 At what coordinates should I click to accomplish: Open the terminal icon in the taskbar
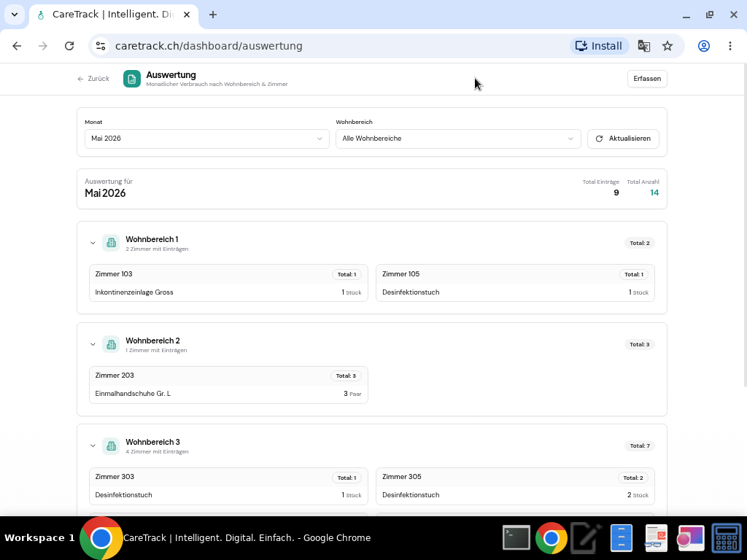(x=516, y=538)
